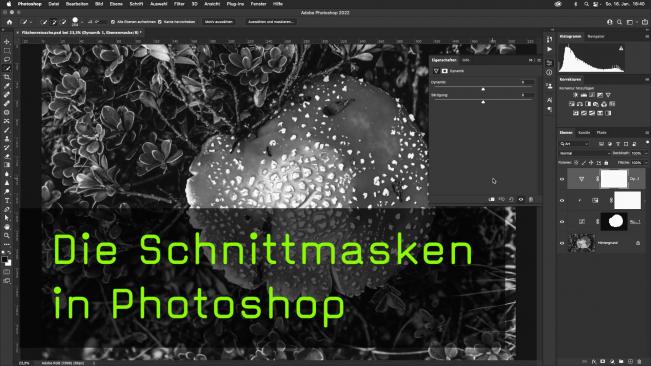Click the Play actions icon in collapsed panel strip
This screenshot has width=651, height=366.
tap(549, 49)
